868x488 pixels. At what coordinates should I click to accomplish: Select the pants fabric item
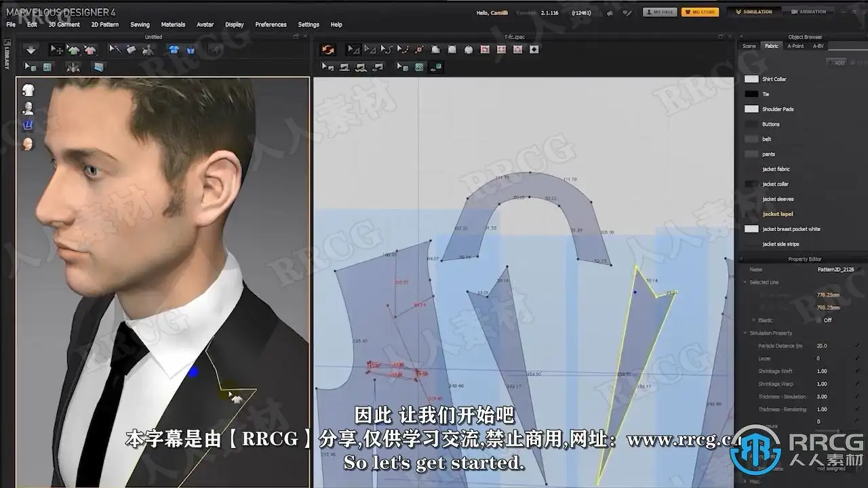tap(768, 154)
